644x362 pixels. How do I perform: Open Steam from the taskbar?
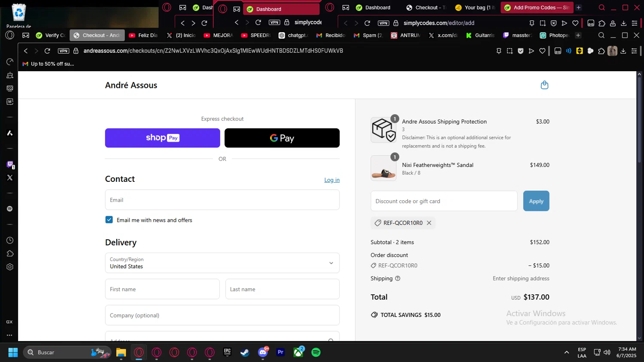point(245,353)
